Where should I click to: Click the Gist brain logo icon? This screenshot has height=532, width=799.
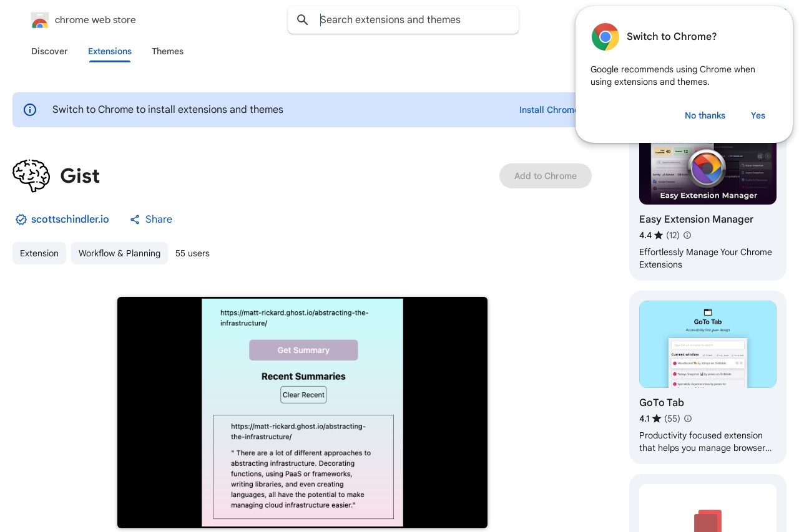pyautogui.click(x=31, y=176)
